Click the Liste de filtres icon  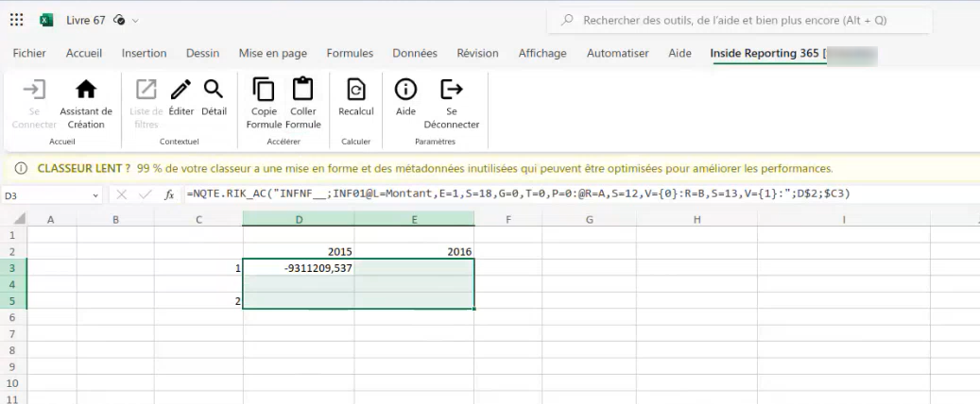146,90
